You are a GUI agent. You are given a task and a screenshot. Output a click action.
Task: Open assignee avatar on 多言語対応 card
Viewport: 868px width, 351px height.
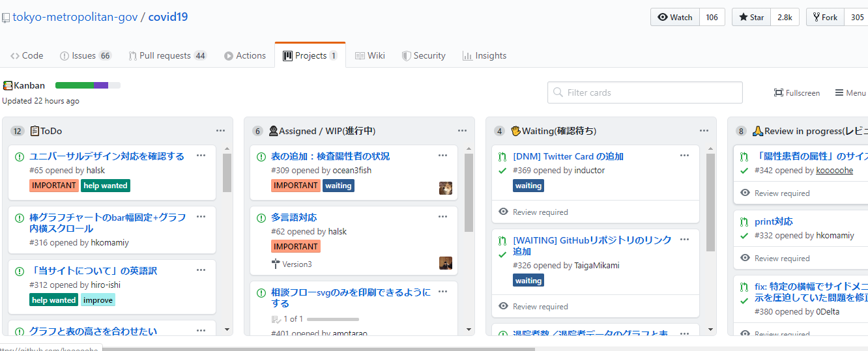click(446, 263)
